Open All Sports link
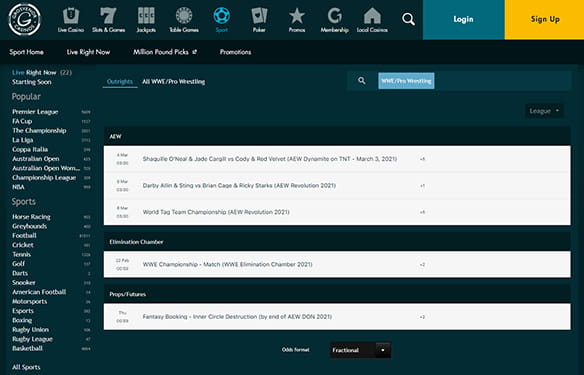Viewport: 584px width, 375px height. coord(26,367)
